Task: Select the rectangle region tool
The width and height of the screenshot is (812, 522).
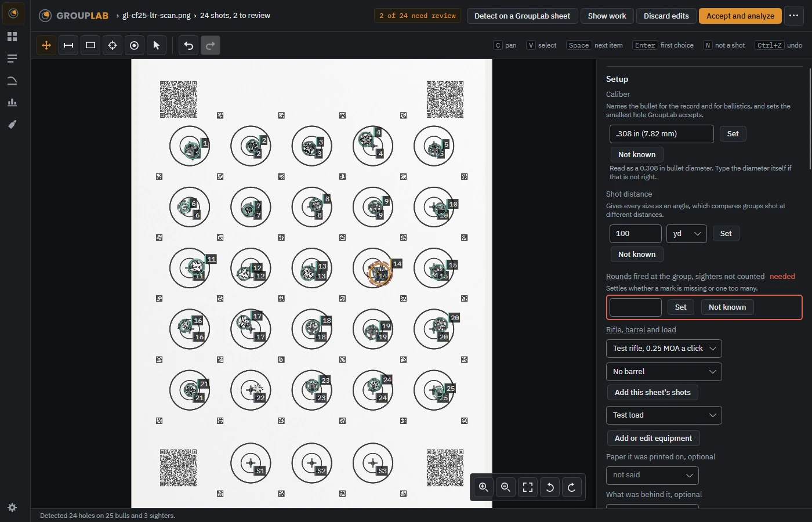Action: 90,45
